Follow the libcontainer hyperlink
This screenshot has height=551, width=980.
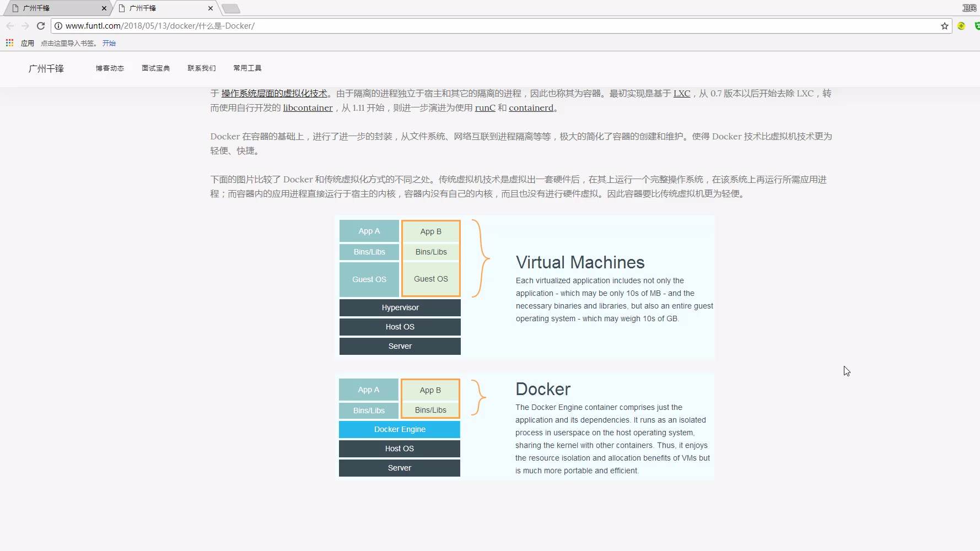pyautogui.click(x=308, y=108)
